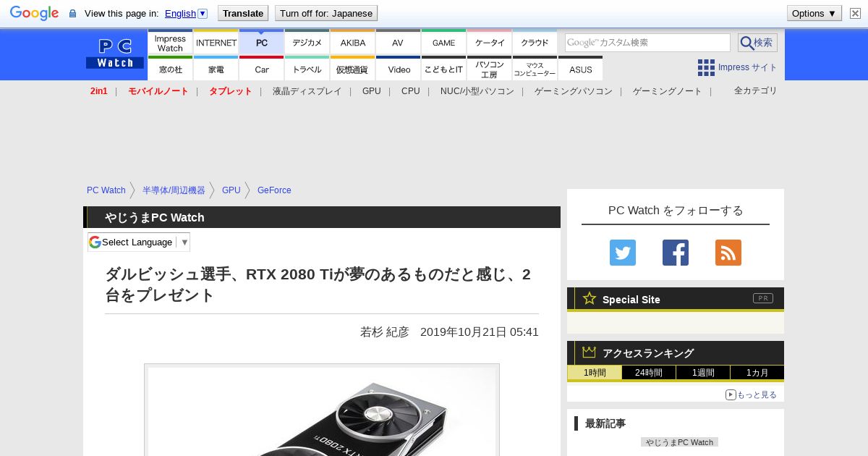Click the Translate button

(243, 13)
